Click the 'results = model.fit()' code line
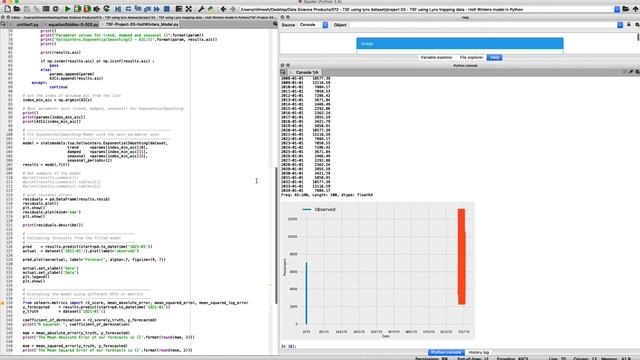 coord(46,164)
